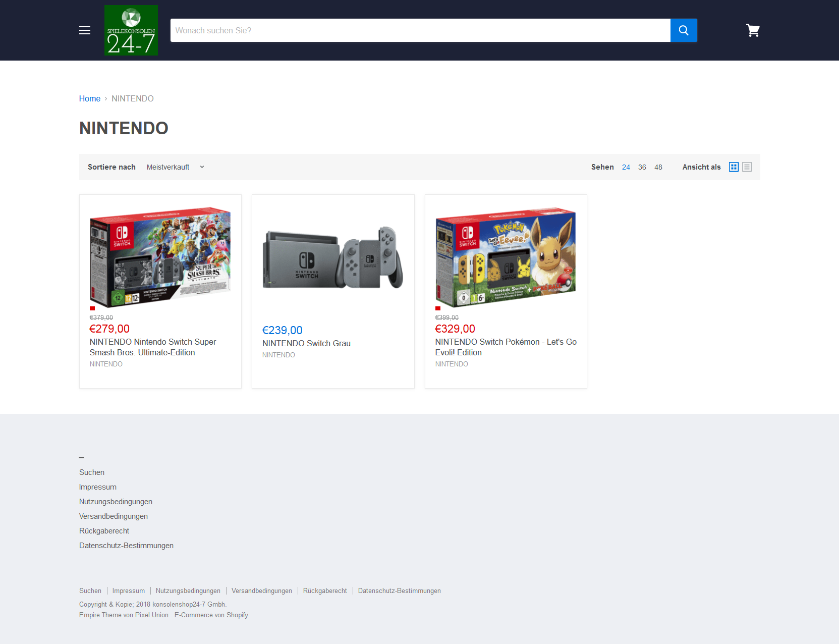839x644 pixels.
Task: Show 48 products per page
Action: point(658,167)
